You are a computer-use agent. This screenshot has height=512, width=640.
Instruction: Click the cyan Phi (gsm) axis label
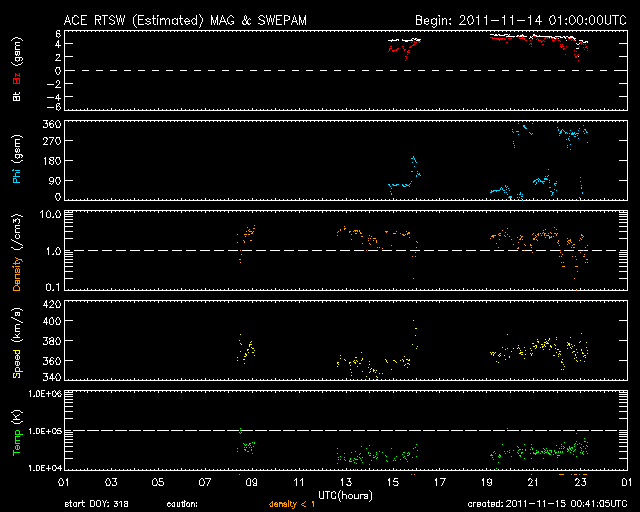(17, 161)
